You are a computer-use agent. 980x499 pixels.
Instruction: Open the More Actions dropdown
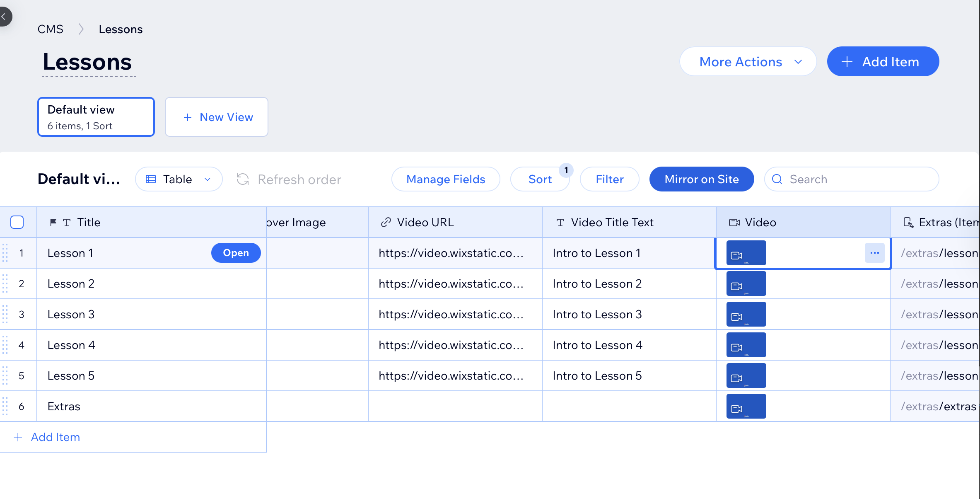click(748, 62)
